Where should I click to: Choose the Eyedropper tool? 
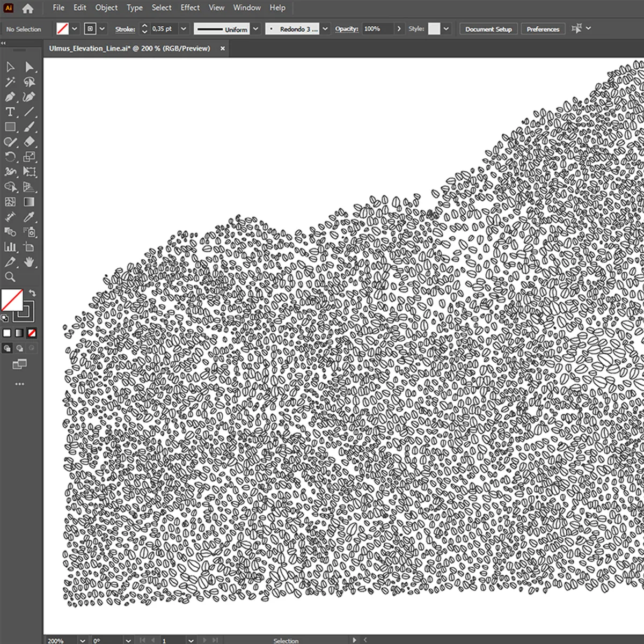click(x=30, y=217)
